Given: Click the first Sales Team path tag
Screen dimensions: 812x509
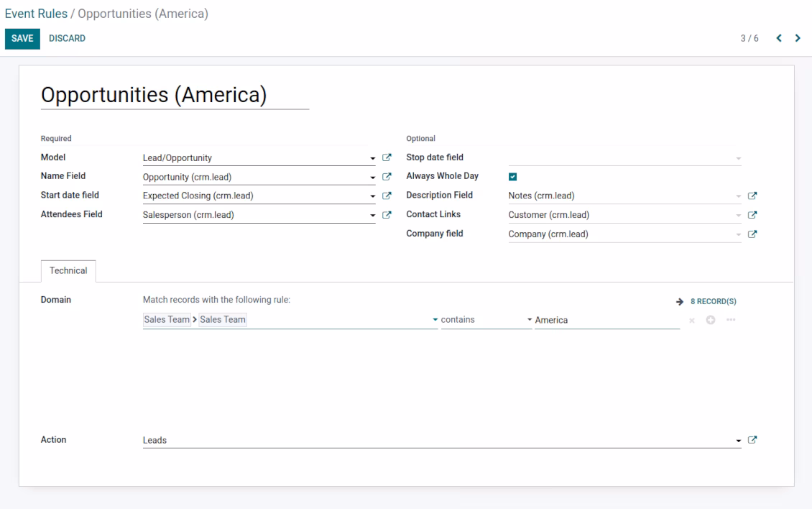Looking at the screenshot, I should click(x=167, y=320).
